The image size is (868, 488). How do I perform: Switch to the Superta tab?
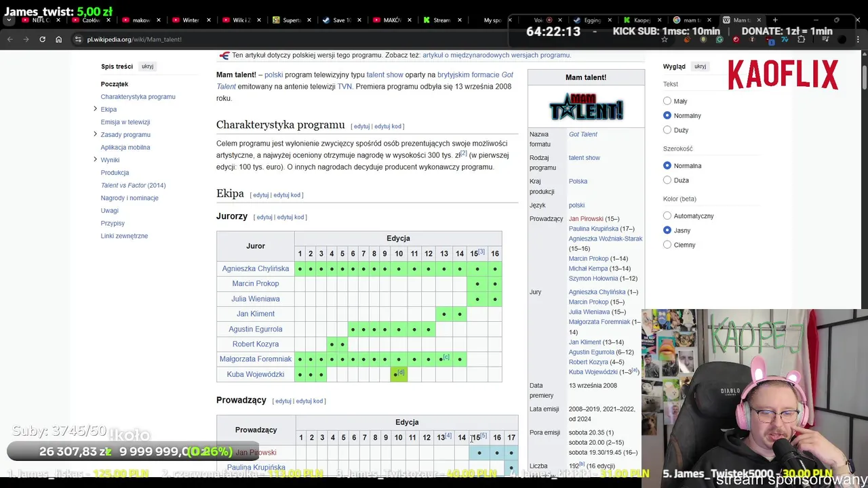point(291,20)
